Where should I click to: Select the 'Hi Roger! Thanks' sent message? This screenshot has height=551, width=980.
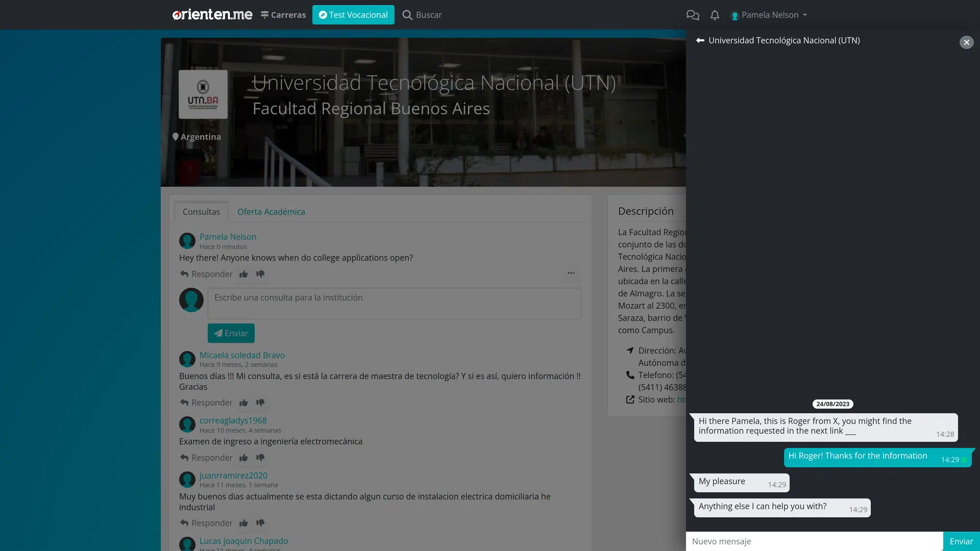(877, 457)
